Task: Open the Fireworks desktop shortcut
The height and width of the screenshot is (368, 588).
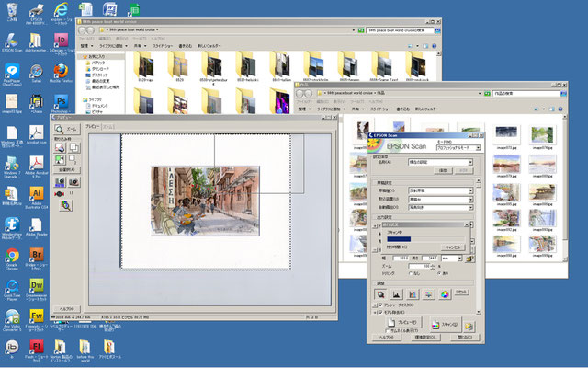Action: 37,320
